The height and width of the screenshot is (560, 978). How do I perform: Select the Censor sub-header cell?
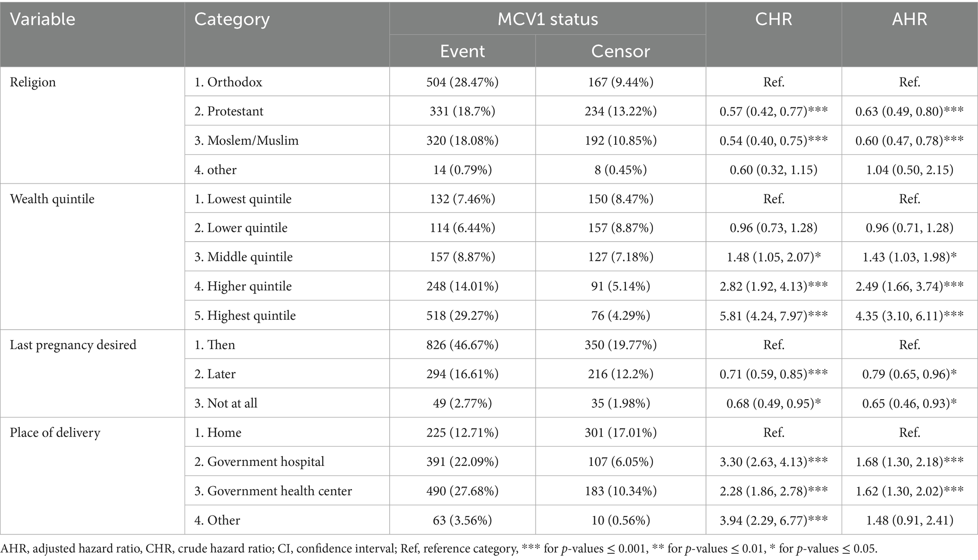620,51
